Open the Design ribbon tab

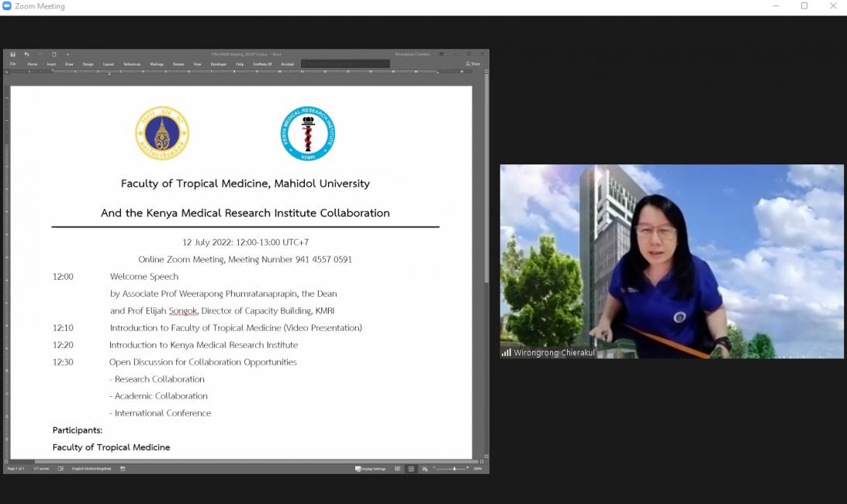point(88,64)
